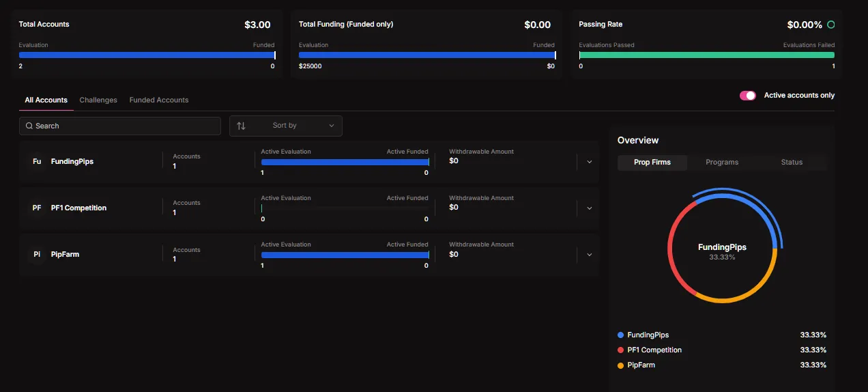Select Programs overview tab
Image resolution: width=868 pixels, height=392 pixels.
722,162
